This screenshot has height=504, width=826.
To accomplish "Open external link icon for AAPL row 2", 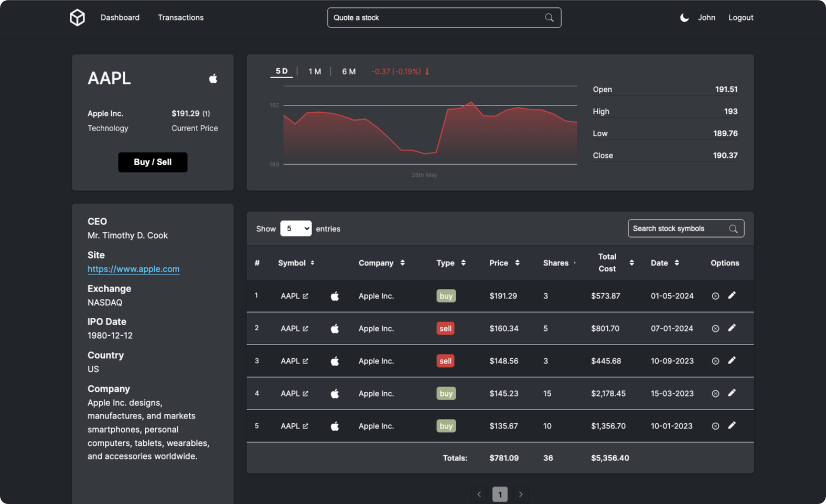I will click(305, 328).
